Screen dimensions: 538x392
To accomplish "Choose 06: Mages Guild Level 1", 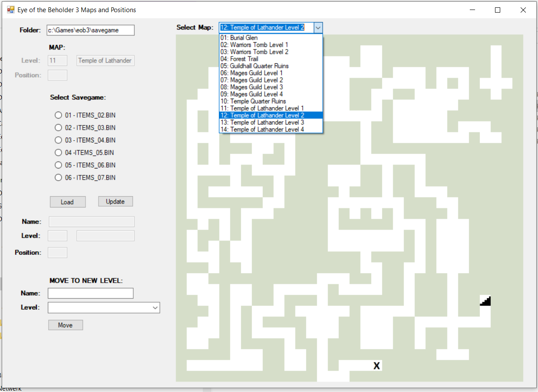I will [x=271, y=73].
